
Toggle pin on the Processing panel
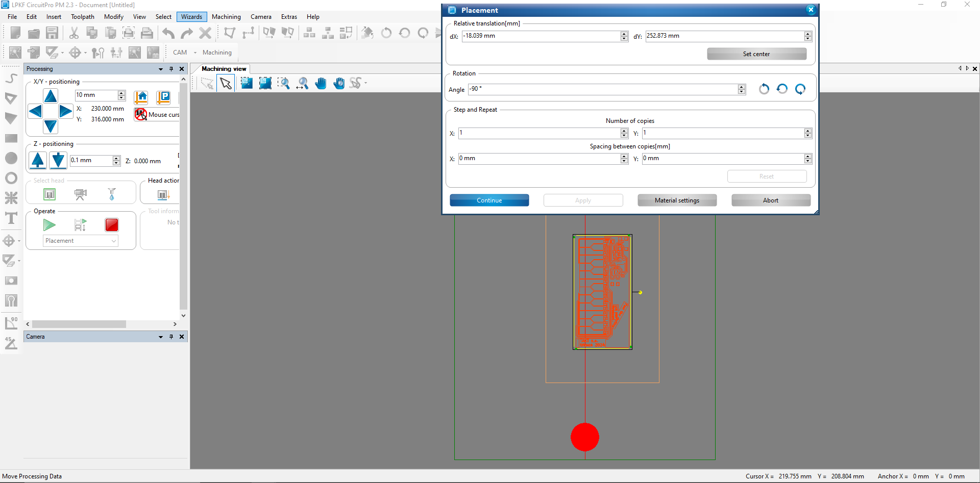coord(171,69)
